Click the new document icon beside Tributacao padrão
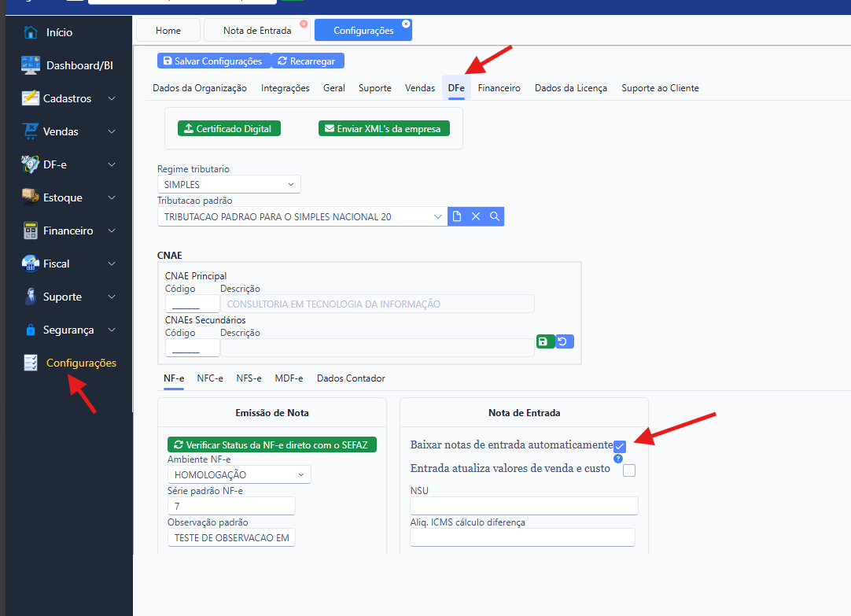This screenshot has width=851, height=616. (458, 216)
